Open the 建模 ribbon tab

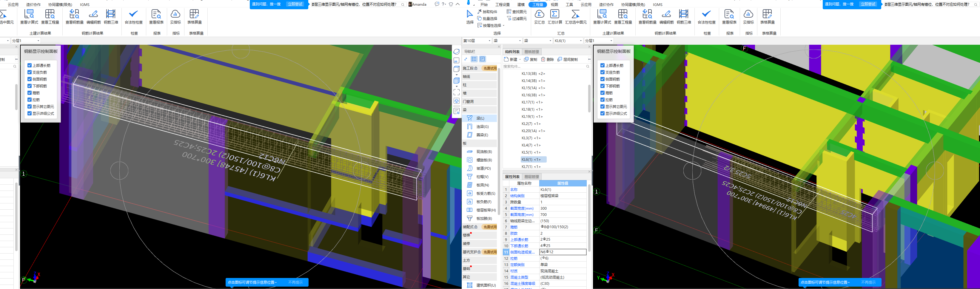(521, 4)
